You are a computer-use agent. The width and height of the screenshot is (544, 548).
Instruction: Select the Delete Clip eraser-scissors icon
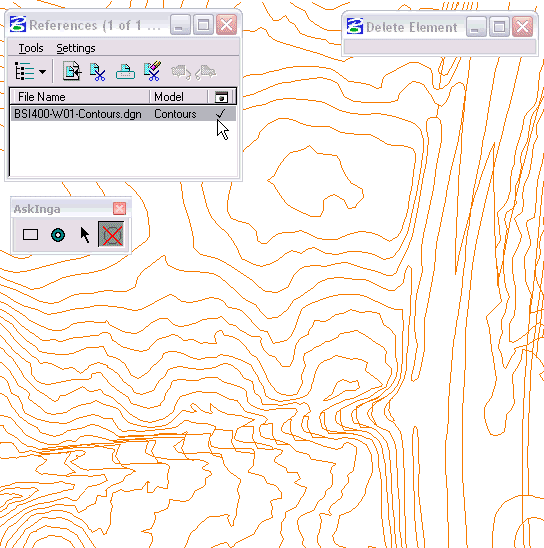point(153,71)
